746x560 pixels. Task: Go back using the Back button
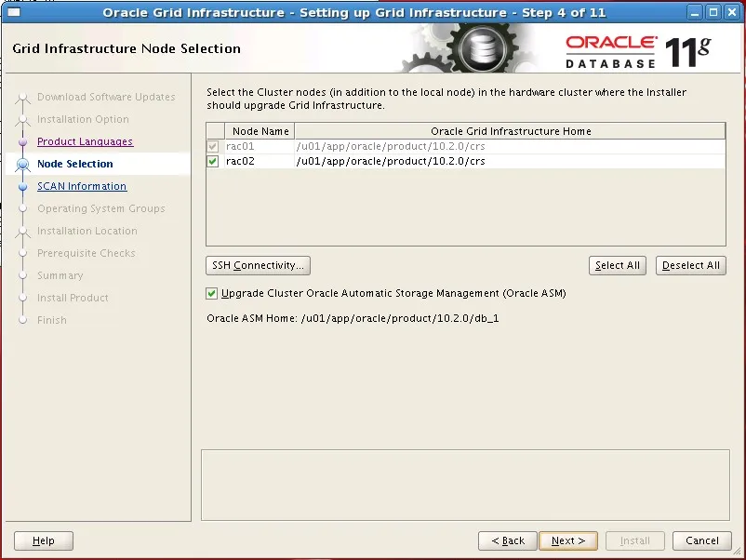tap(508, 540)
